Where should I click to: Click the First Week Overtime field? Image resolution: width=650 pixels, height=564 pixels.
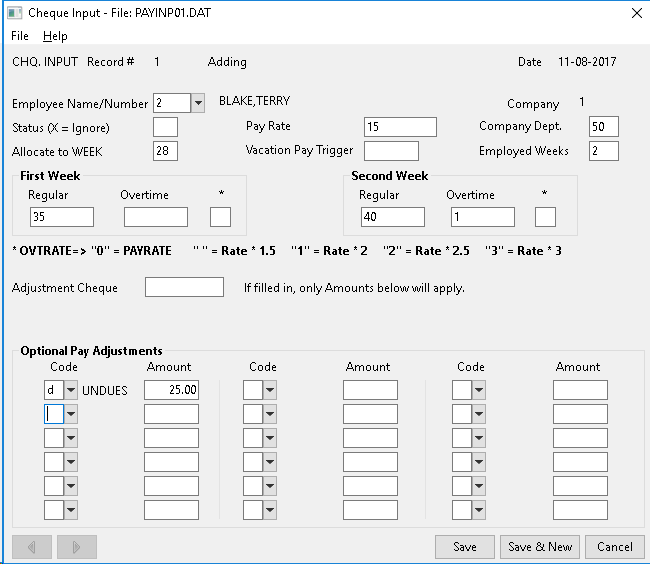tap(156, 217)
